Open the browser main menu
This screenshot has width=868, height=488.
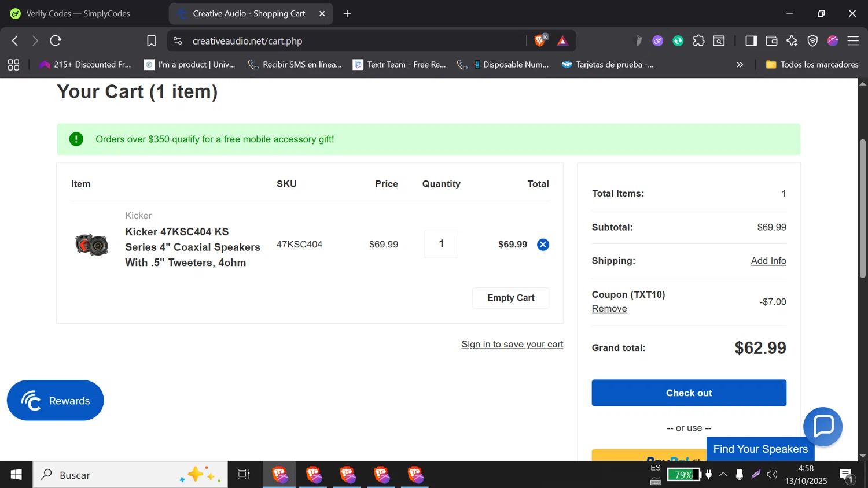coord(853,40)
